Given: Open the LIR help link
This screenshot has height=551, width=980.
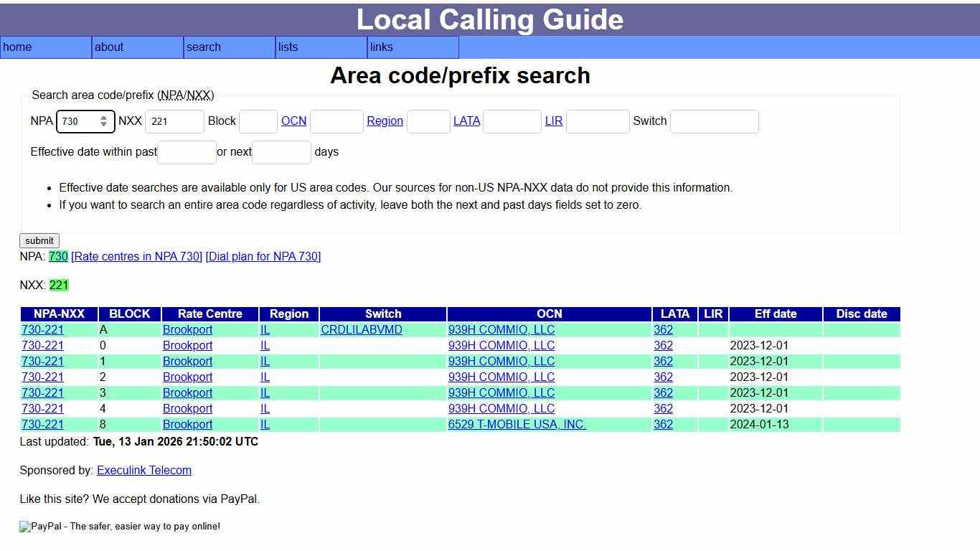Looking at the screenshot, I should pyautogui.click(x=553, y=121).
